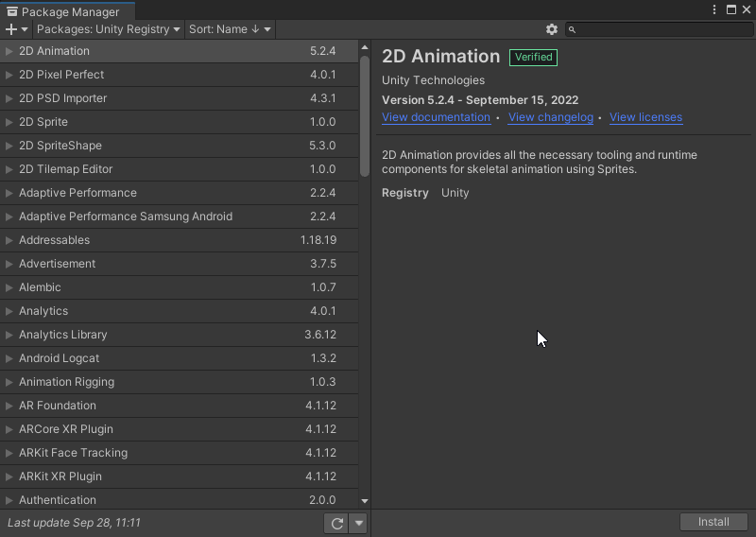
Task: Click the Addressables version 1.18.19
Action: coord(318,240)
